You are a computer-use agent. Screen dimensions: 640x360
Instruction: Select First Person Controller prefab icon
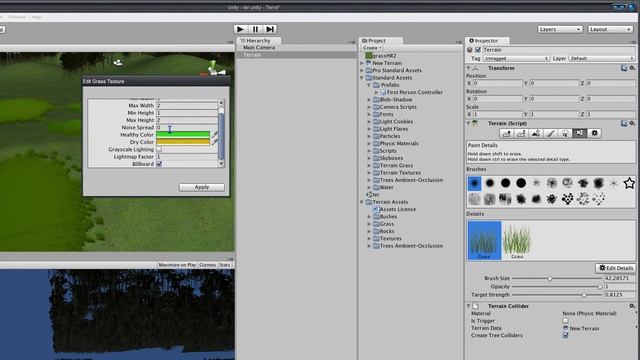(383, 92)
